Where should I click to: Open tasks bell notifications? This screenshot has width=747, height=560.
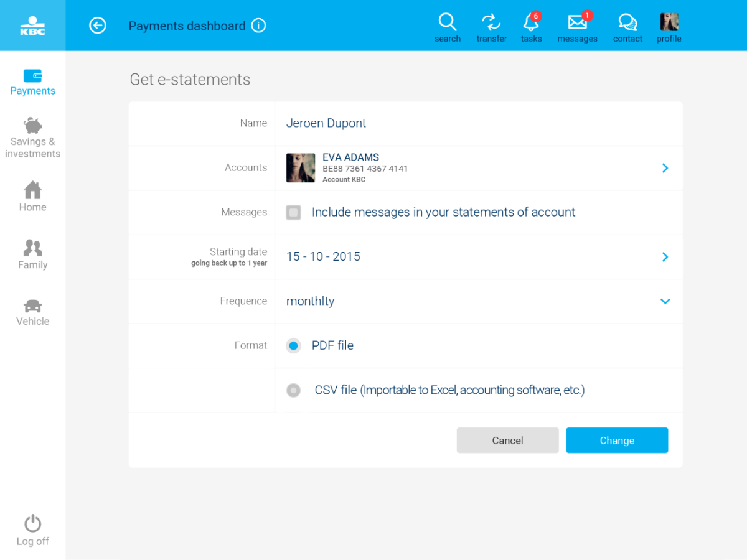pyautogui.click(x=530, y=22)
